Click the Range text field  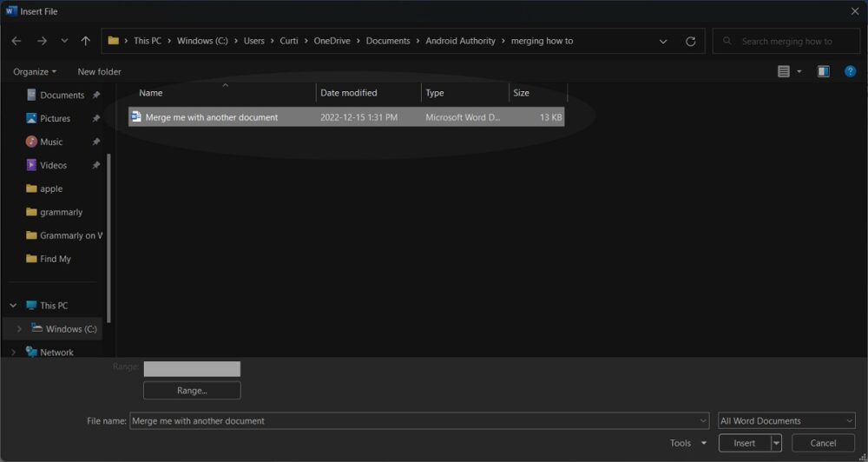pos(192,369)
